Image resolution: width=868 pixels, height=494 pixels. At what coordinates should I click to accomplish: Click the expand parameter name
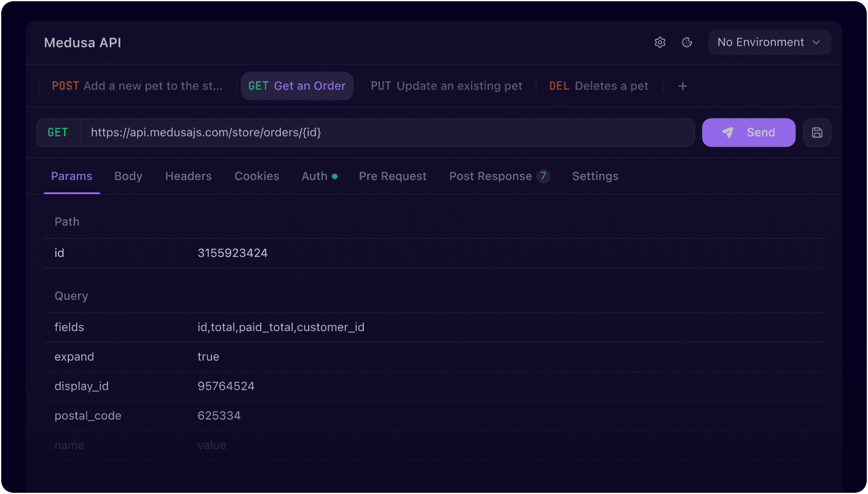pos(74,357)
